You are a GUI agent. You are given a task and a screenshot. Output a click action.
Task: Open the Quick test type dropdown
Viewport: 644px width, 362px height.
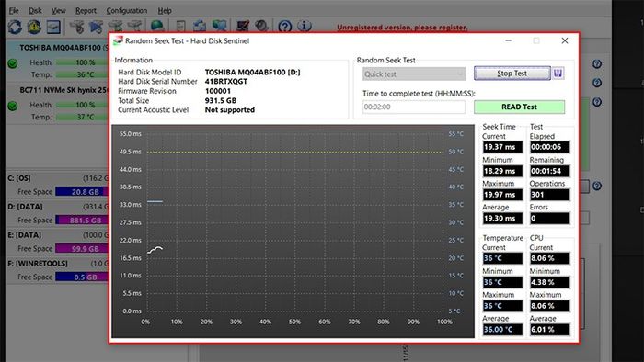click(x=414, y=74)
